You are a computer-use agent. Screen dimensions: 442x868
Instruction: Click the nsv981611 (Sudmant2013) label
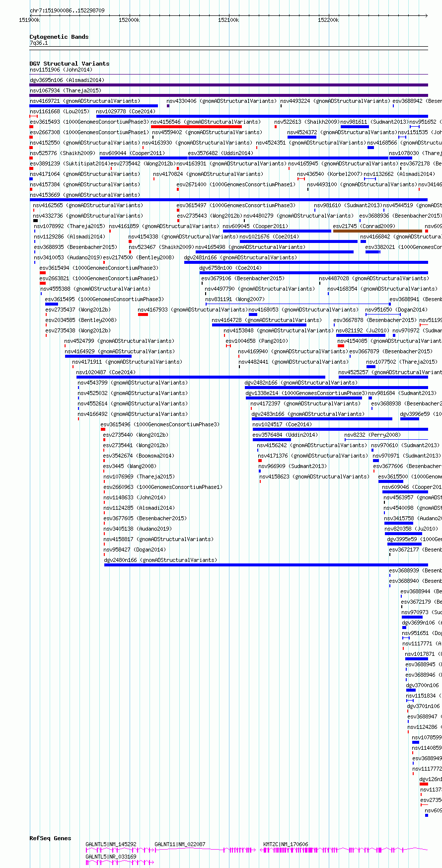[x=374, y=122]
